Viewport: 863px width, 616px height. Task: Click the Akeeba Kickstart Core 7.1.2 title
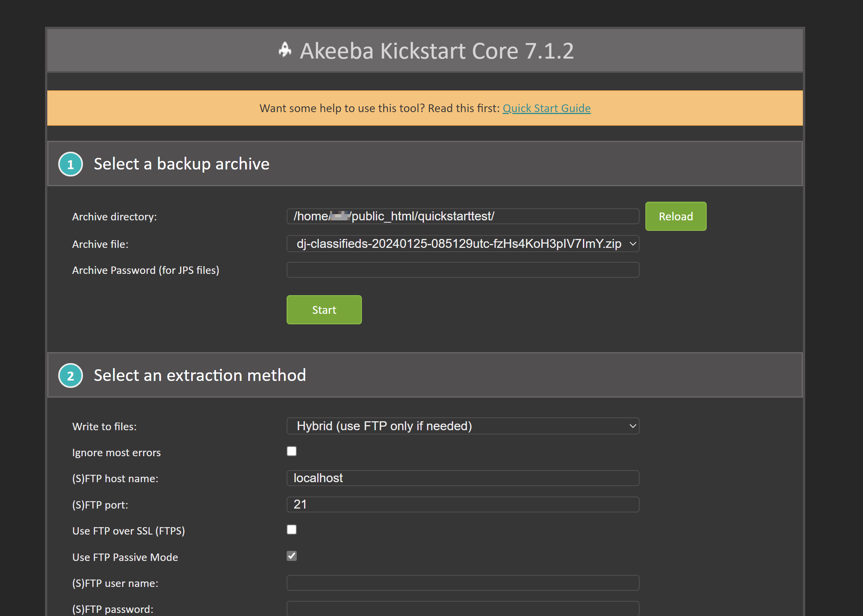click(437, 51)
